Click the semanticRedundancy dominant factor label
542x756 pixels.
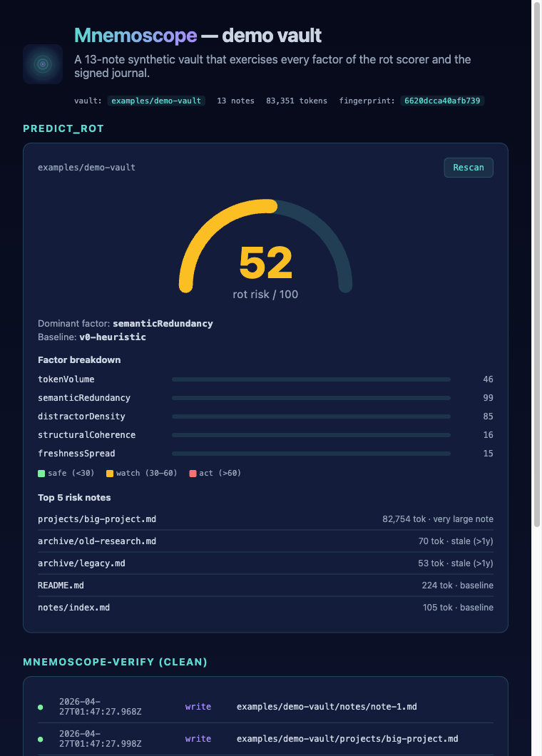(x=163, y=324)
